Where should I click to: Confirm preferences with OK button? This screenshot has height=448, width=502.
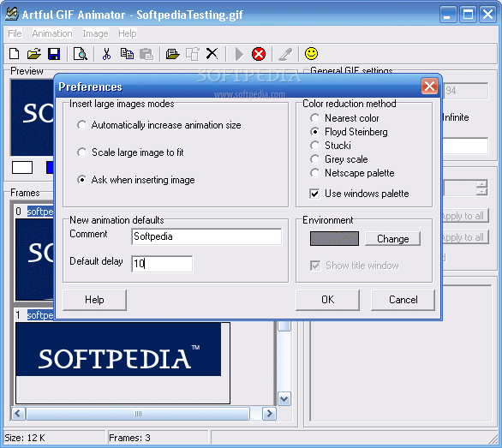327,300
